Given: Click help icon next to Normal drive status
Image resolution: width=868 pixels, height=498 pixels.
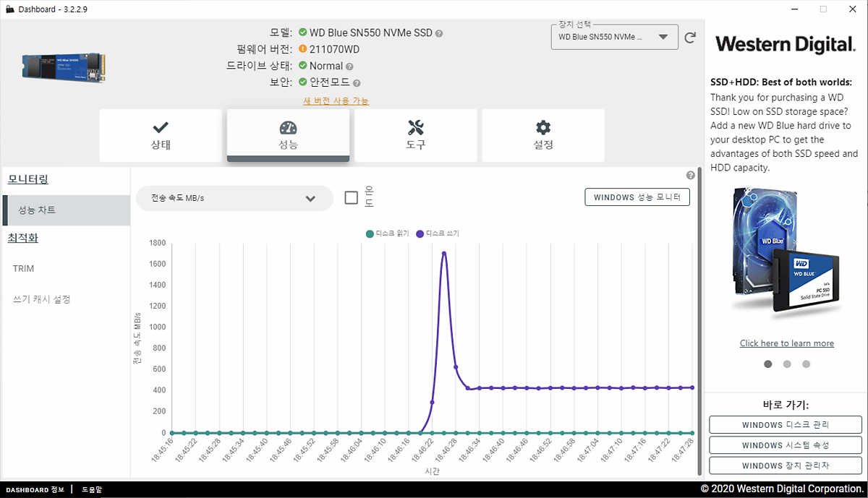Looking at the screenshot, I should point(349,66).
